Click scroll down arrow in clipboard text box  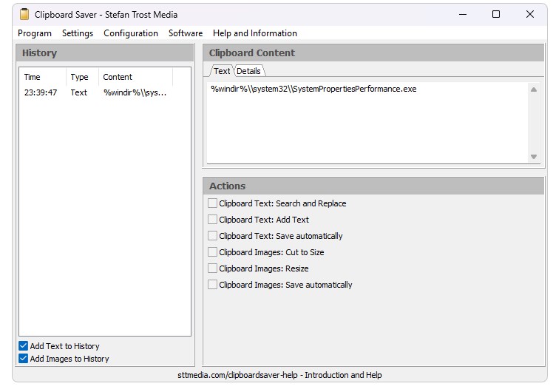[534, 157]
